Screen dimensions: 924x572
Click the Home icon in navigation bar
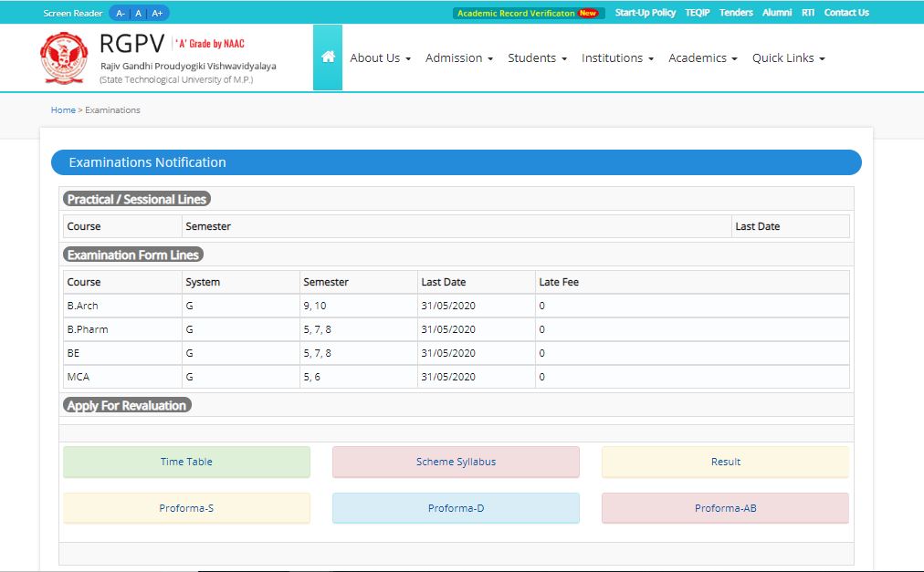click(x=328, y=57)
